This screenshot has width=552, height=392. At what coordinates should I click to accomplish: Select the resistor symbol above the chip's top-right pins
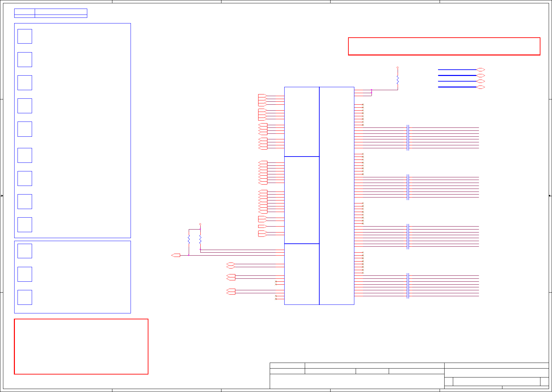click(x=398, y=80)
